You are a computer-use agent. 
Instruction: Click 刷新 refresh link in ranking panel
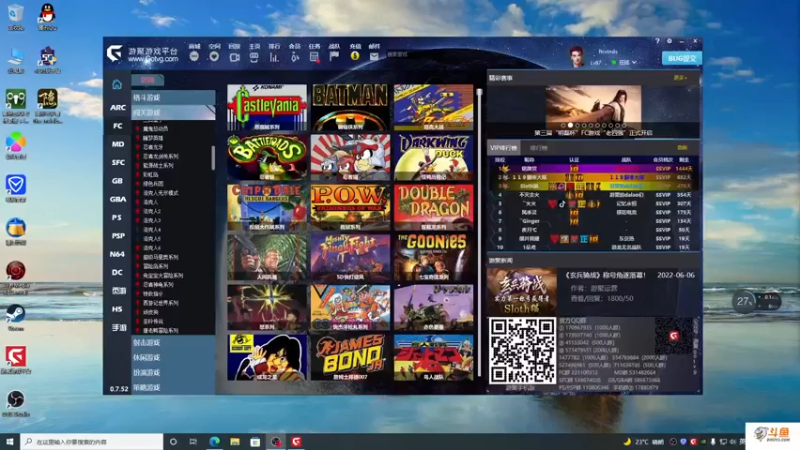point(682,147)
